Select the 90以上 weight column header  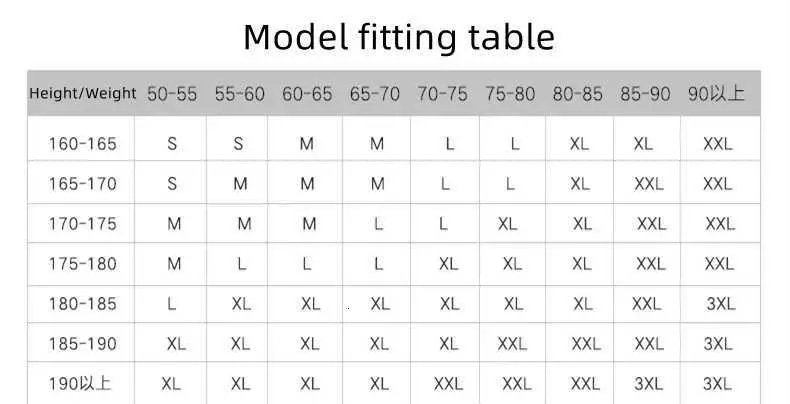[x=716, y=94]
